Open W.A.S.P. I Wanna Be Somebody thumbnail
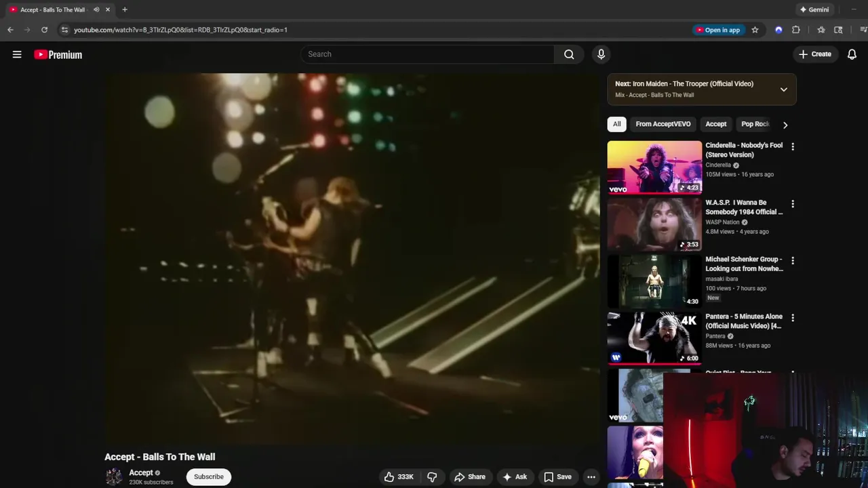 click(x=654, y=224)
